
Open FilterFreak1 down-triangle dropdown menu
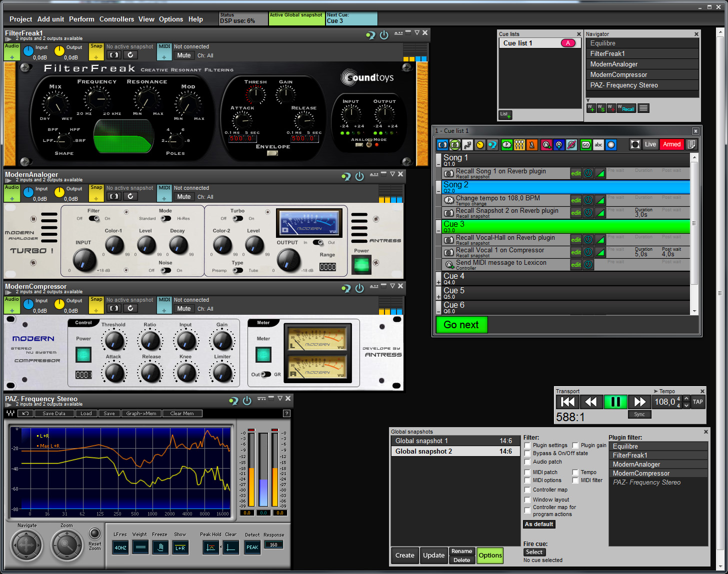click(x=416, y=32)
